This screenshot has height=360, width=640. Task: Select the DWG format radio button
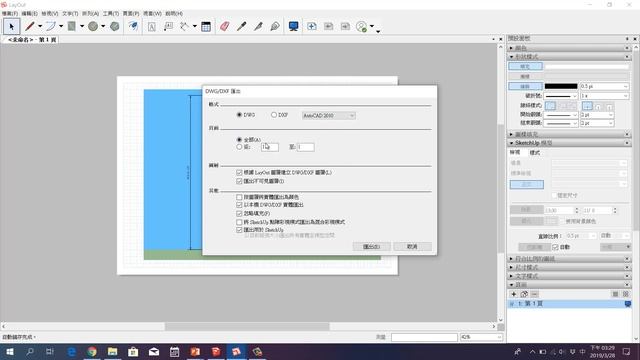click(239, 115)
